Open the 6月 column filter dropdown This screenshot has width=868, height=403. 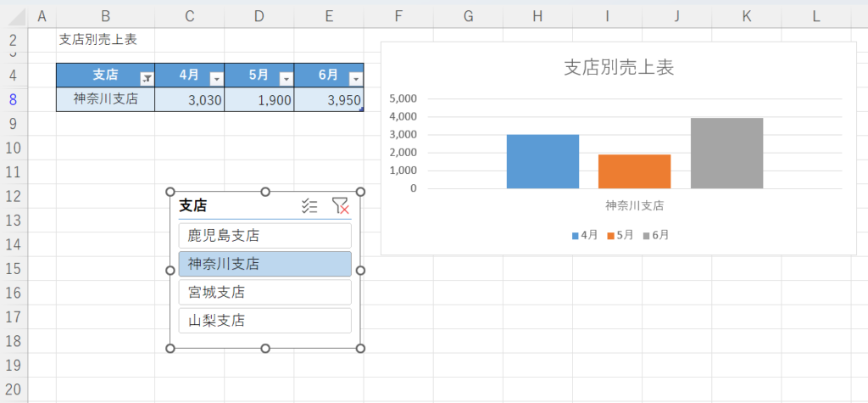(x=355, y=78)
